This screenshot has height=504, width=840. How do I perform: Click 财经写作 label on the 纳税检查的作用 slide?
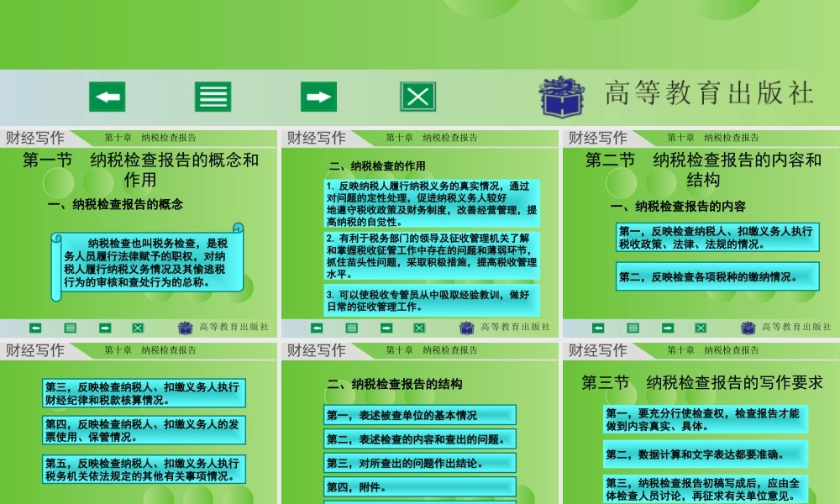pyautogui.click(x=316, y=138)
